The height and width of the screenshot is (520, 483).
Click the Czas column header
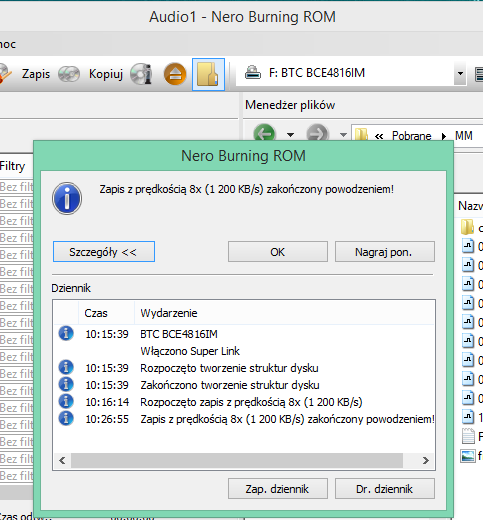[106, 313]
